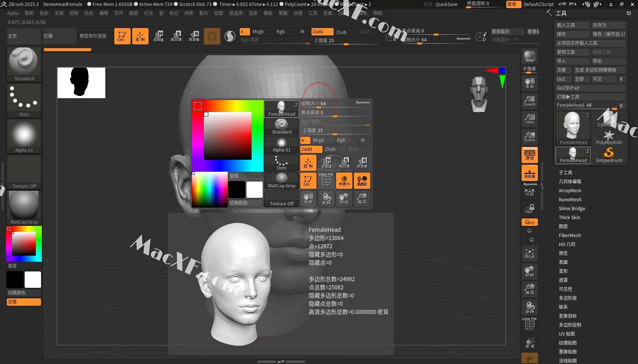
Task: Open the MatCap Gray material on left shelf
Action: pos(24,208)
